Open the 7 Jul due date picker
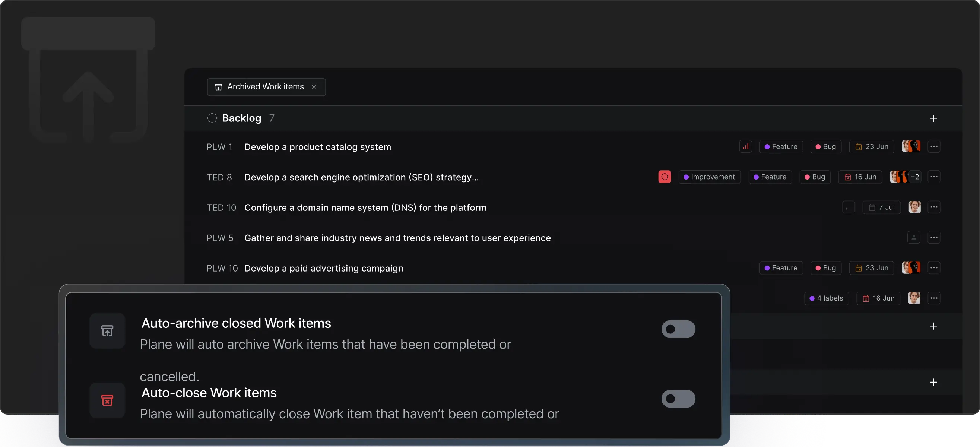 tap(881, 207)
